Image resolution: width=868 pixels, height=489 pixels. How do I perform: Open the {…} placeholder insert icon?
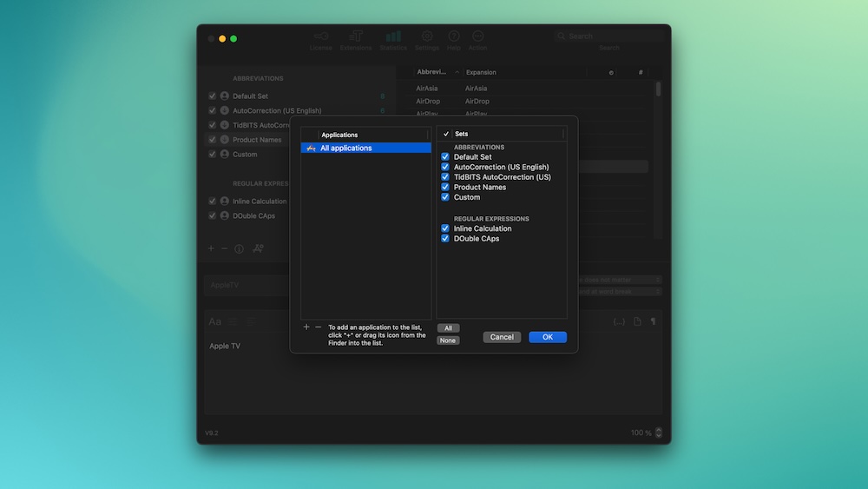coord(619,321)
